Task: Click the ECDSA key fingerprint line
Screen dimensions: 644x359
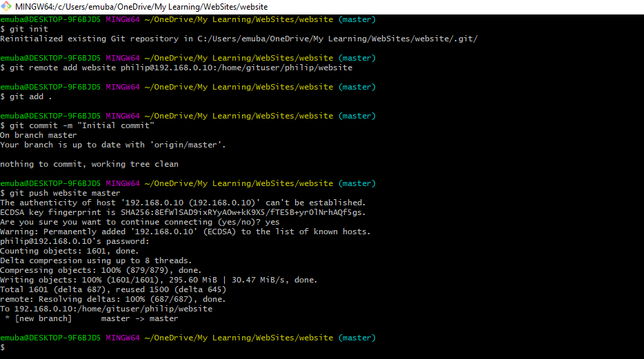Action: 183,212
